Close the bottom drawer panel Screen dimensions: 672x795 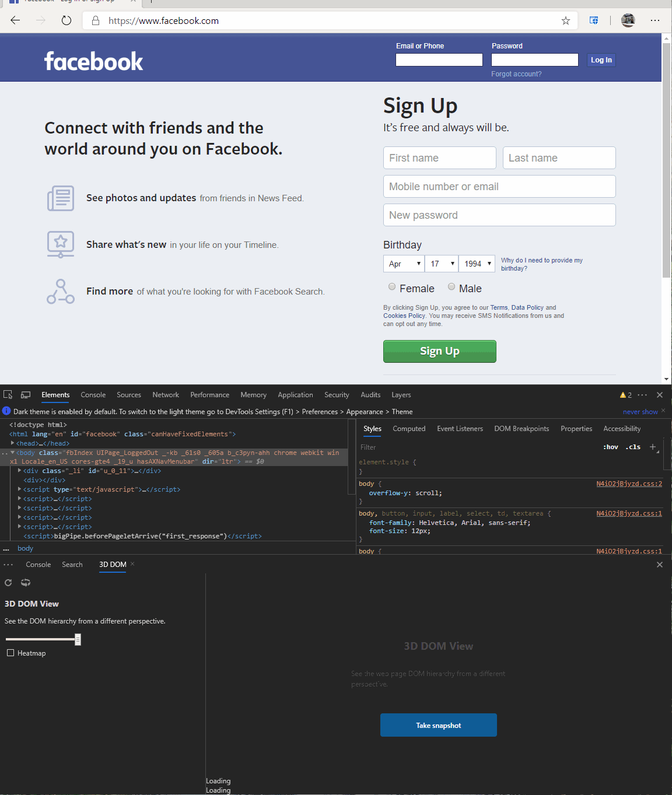[x=660, y=565]
